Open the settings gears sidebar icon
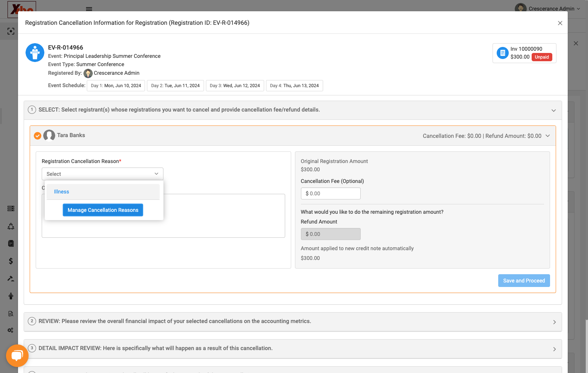This screenshot has height=373, width=588. 11,330
